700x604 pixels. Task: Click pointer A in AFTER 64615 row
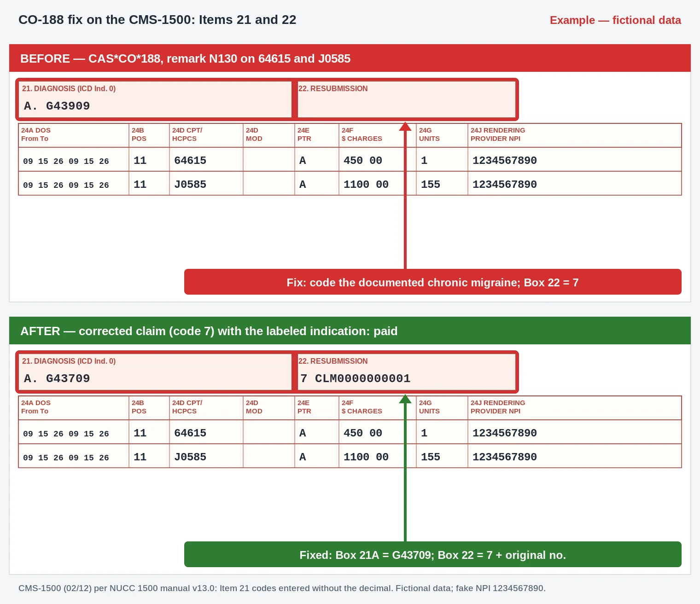(x=303, y=433)
